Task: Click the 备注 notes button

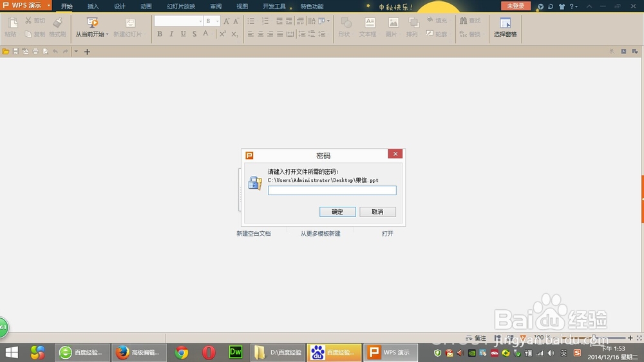Action: pos(476,338)
